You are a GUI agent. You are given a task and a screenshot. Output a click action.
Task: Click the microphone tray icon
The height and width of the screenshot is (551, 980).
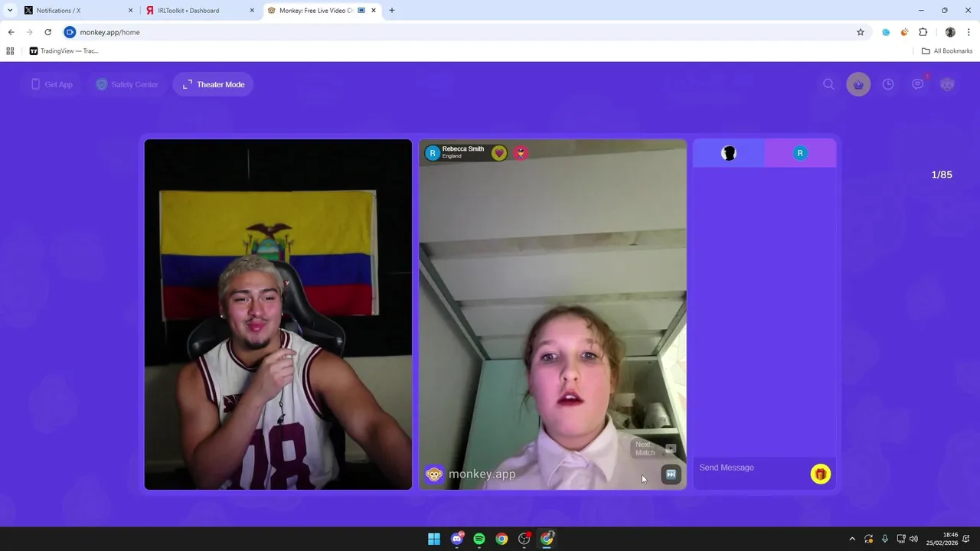click(x=885, y=539)
